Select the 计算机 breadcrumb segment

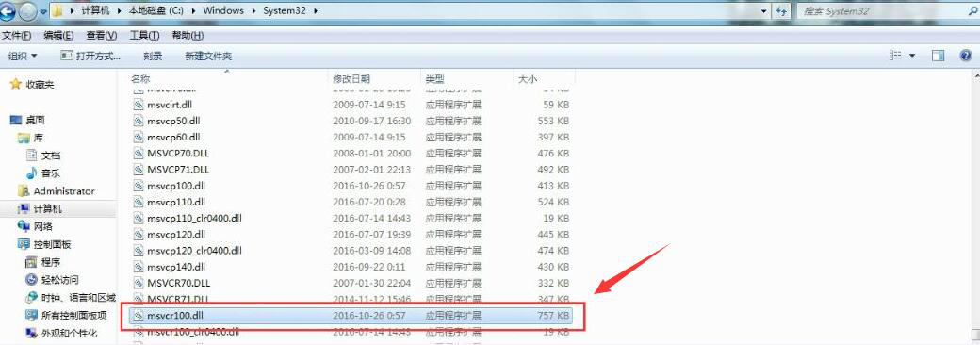coord(94,11)
